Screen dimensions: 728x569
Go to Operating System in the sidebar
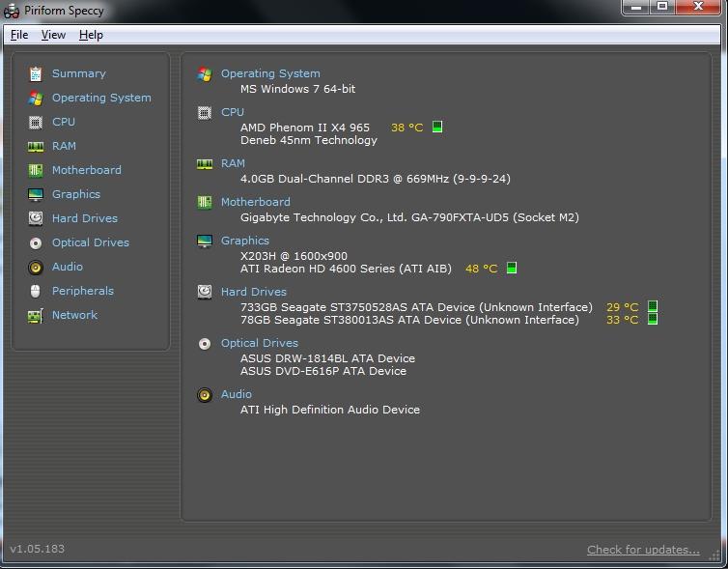101,98
